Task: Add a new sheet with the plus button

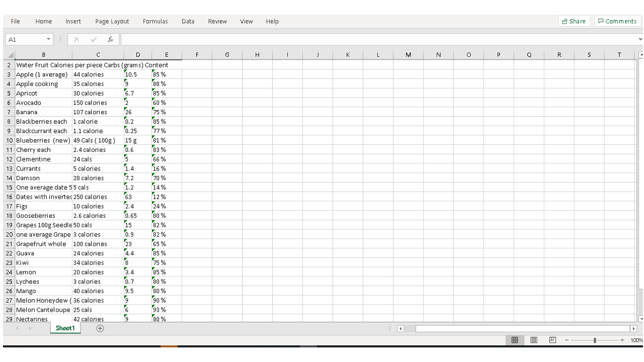Action: 100,328
